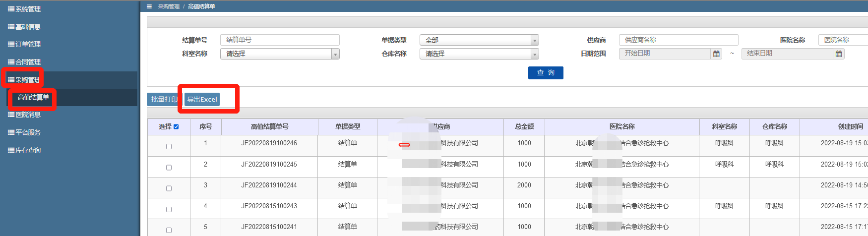
Task: Focus the 结算单号 input field
Action: click(x=280, y=40)
